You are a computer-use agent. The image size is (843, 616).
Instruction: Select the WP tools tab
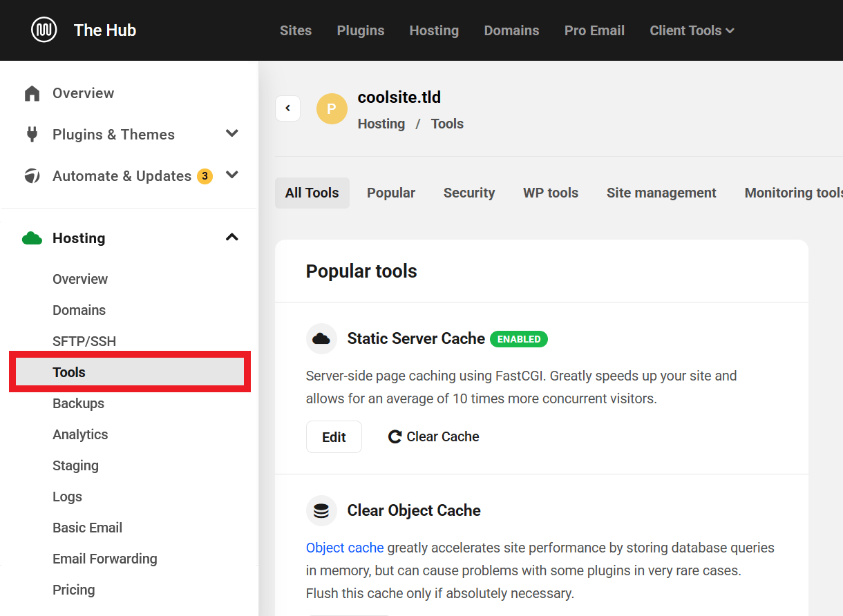[x=551, y=193]
